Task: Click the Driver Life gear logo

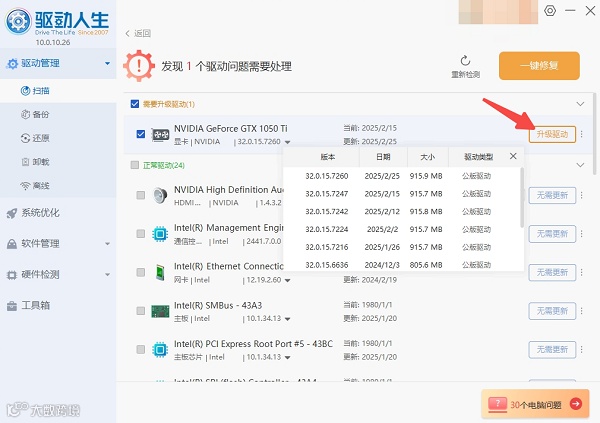Action: [x=18, y=21]
